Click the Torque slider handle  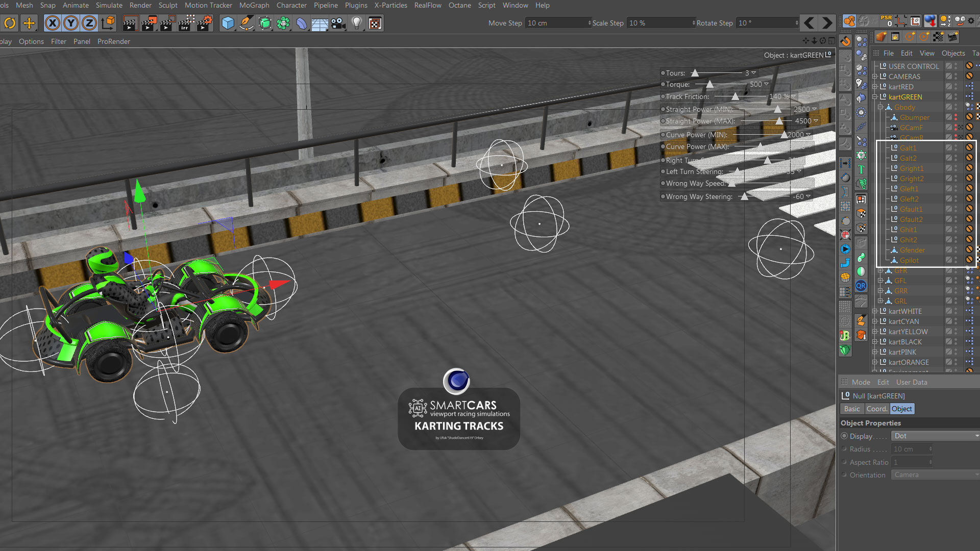coord(709,85)
